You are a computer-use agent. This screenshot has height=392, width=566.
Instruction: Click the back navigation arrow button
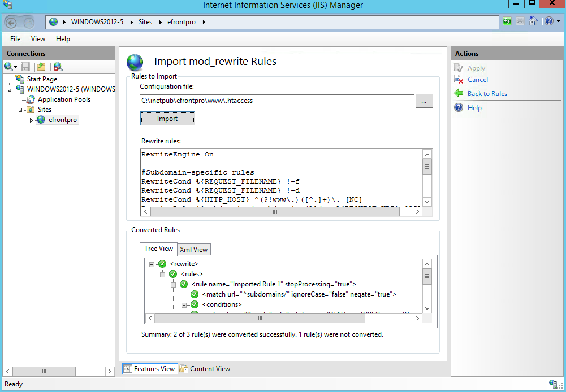pos(13,22)
